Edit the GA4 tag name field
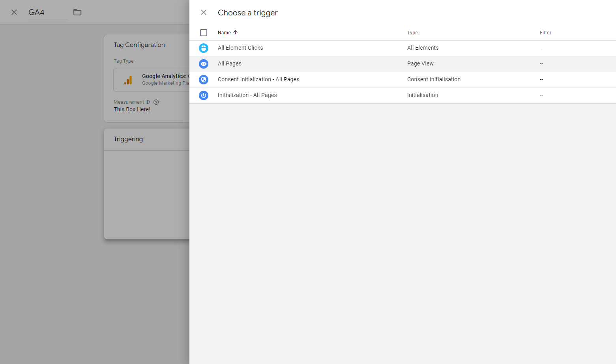616x364 pixels. coord(48,12)
